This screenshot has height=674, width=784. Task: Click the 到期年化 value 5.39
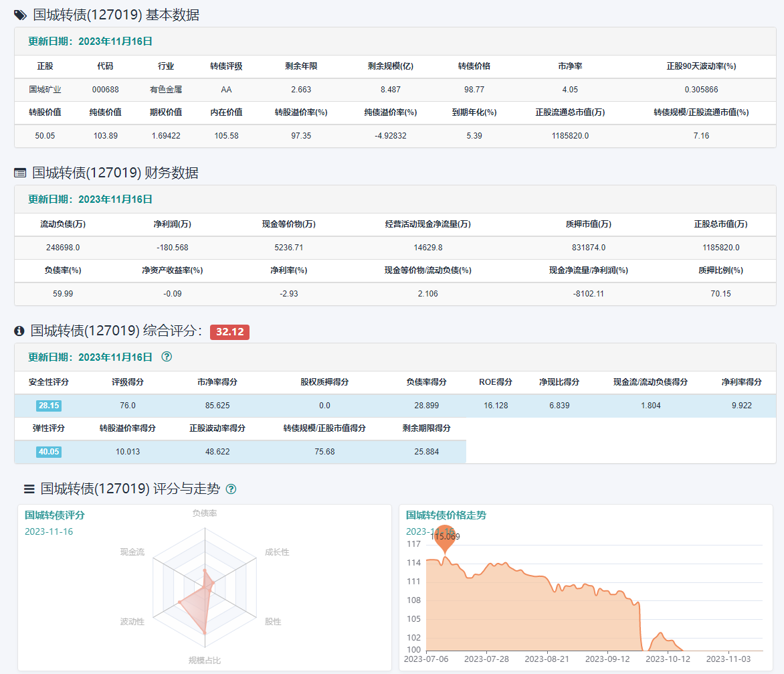pos(474,136)
